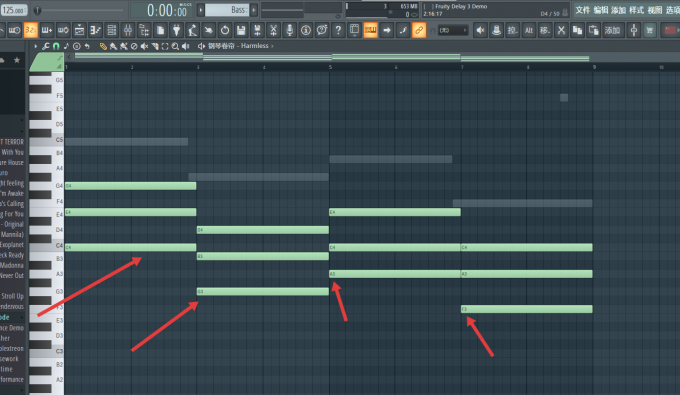Viewport: 680px width, 395px height.
Task: Click the 添加 toolbar button
Action: [x=612, y=30]
